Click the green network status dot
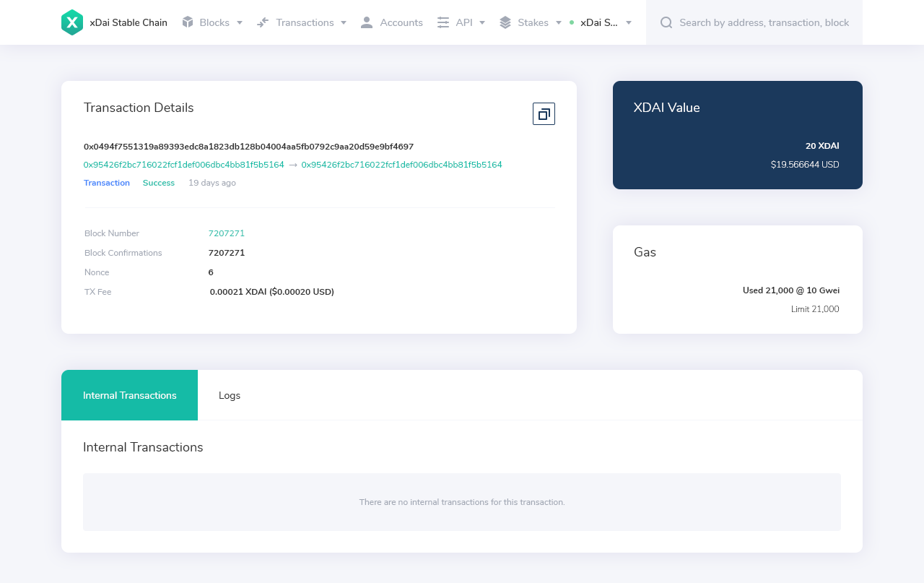Viewport: 924px width, 583px height. coord(572,22)
